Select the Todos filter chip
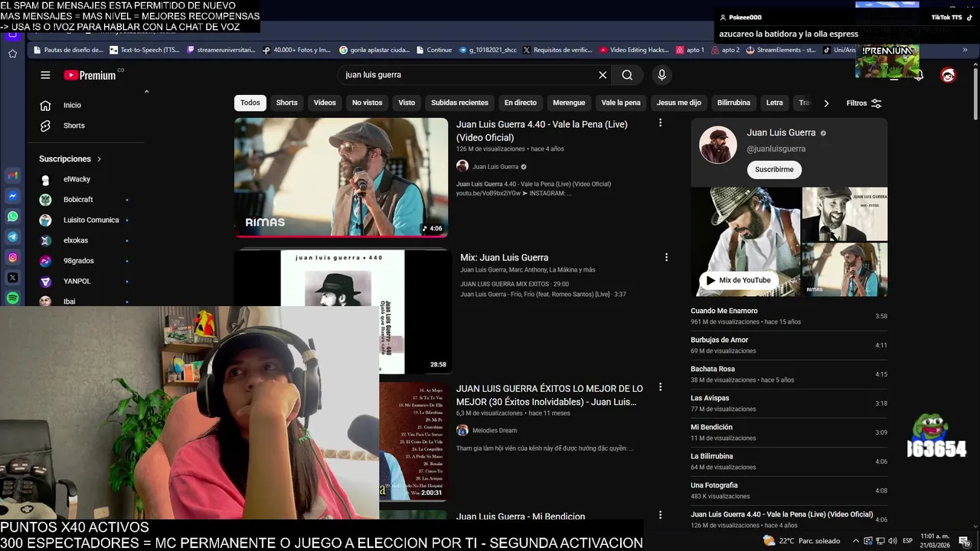This screenshot has height=551, width=980. [250, 103]
